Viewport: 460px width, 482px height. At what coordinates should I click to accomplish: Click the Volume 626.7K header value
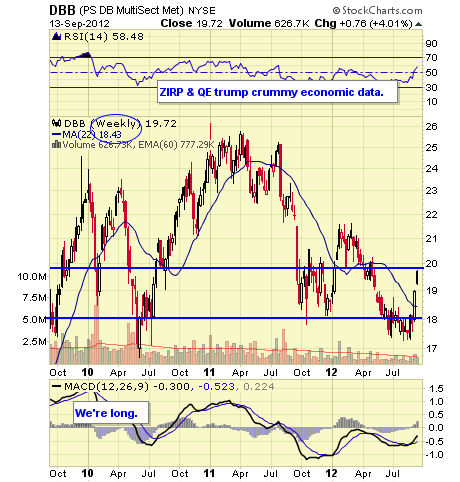click(x=269, y=23)
